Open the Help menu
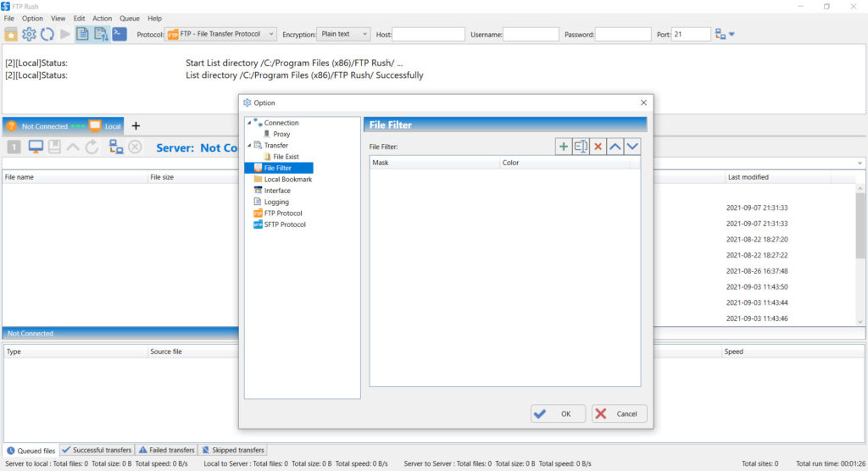This screenshot has height=471, width=868. [x=154, y=19]
